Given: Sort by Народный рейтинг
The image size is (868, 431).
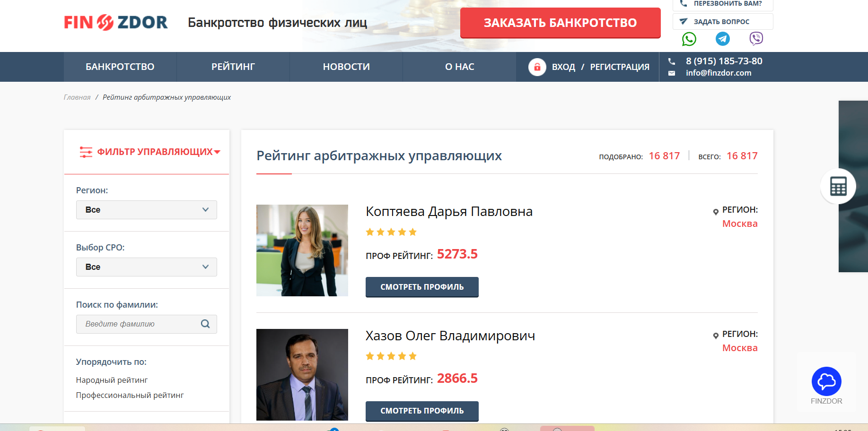Looking at the screenshot, I should (112, 380).
